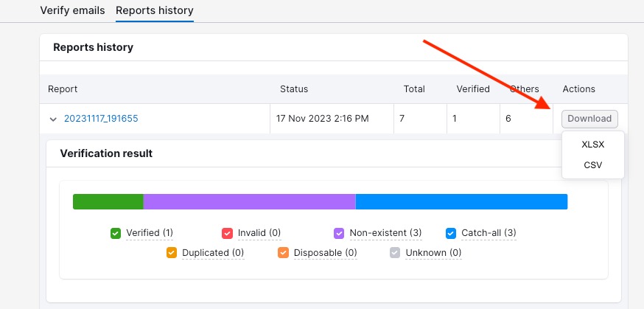
Task: Click the blue Catch-all bar segment
Action: 461,202
